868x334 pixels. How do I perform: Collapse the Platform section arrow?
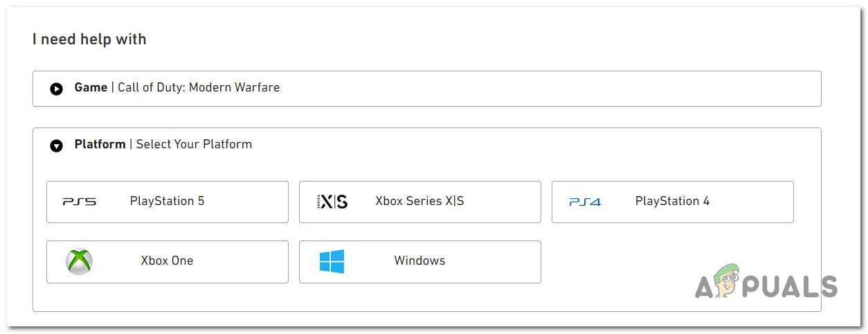tap(57, 146)
